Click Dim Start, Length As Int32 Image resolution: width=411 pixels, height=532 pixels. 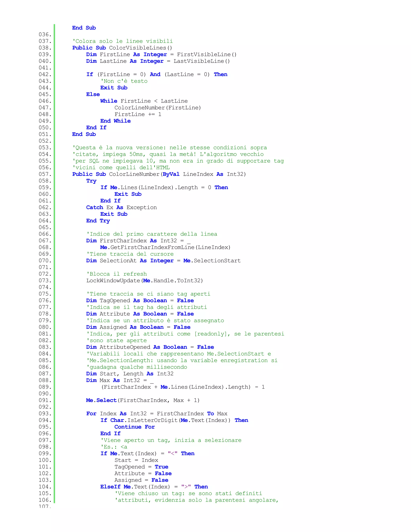coord(130,374)
